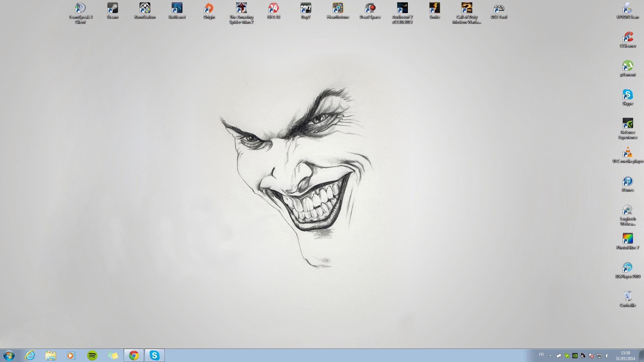Screen dimensions: 644x362
Task: Select the DS3 Tool desktop icon
Action: point(499,11)
